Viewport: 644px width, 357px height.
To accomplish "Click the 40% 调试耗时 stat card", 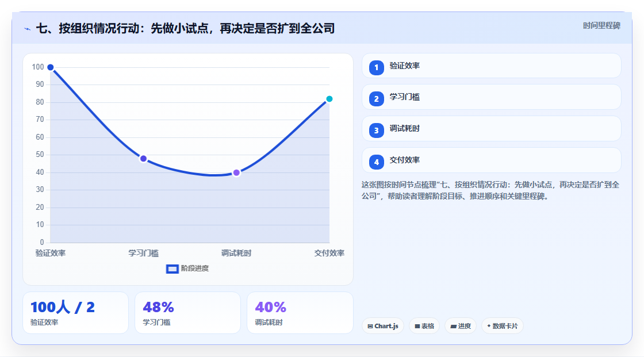I will tap(300, 313).
